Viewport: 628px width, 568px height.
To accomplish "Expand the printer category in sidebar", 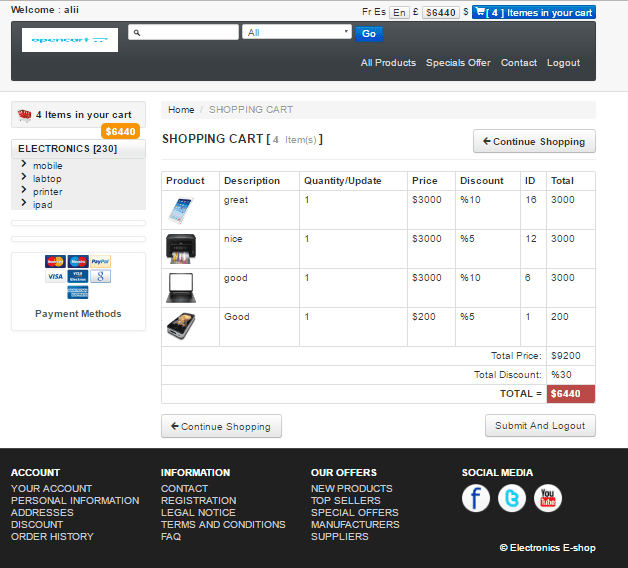I will tap(47, 192).
